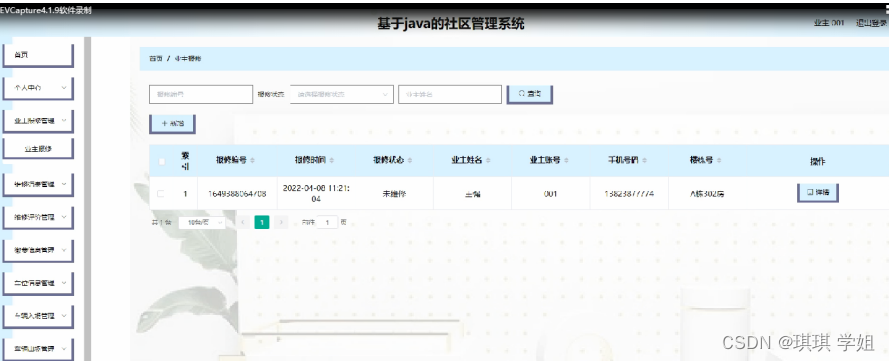
Task: Go to the next page arrow
Action: pyautogui.click(x=280, y=223)
